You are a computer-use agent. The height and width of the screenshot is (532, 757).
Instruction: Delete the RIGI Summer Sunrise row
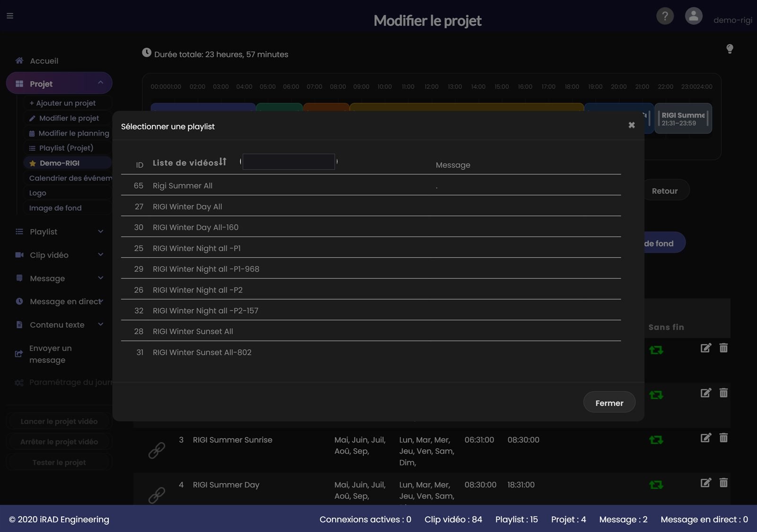click(x=723, y=438)
